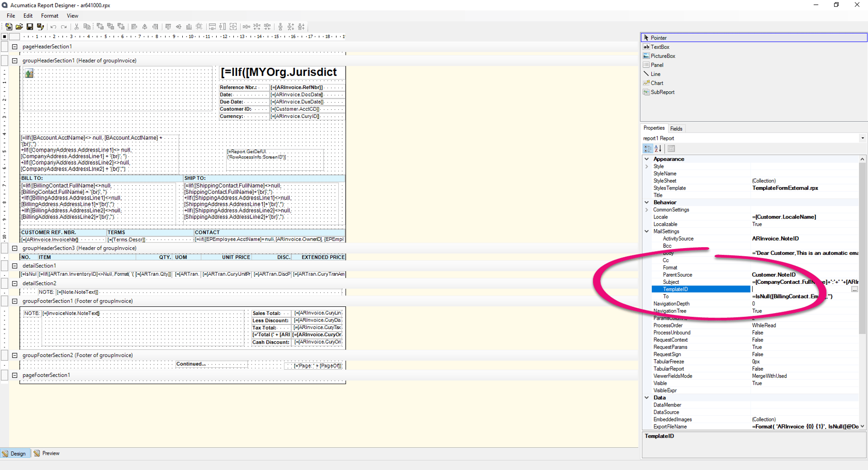Collapse the MailSettings property group
The width and height of the screenshot is (868, 470).
(647, 231)
